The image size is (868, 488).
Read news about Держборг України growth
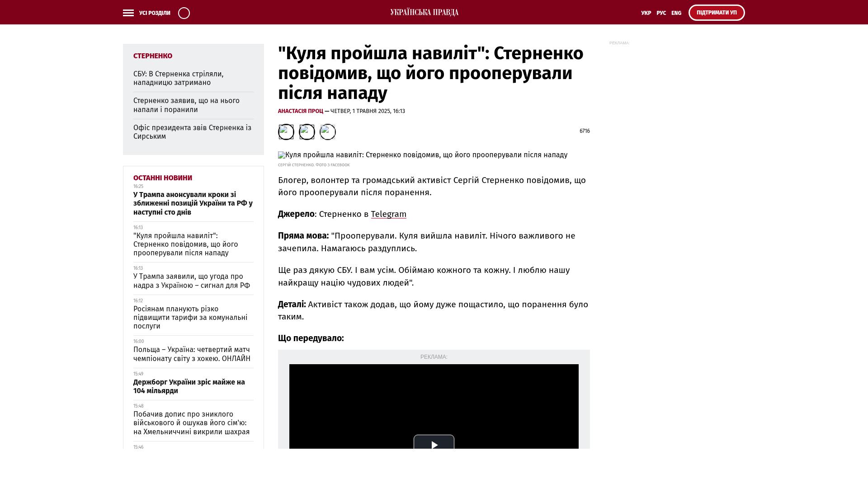[x=189, y=386]
